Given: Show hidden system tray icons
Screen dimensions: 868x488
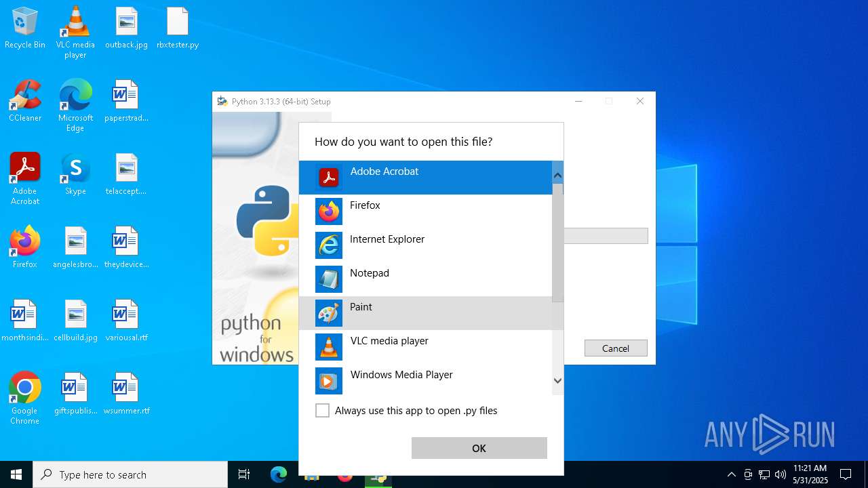Looking at the screenshot, I should coord(731,474).
